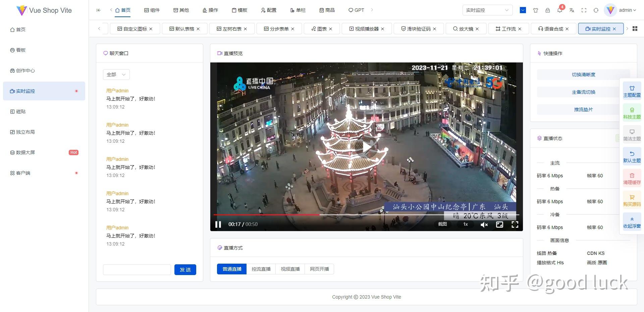Image resolution: width=644 pixels, height=312 pixels.
Task: Toggle fullscreen mode in the header
Action: pos(584,10)
